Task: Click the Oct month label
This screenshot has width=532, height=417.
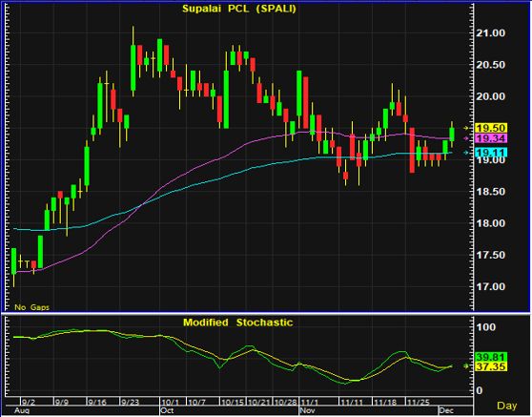Action: (x=167, y=410)
